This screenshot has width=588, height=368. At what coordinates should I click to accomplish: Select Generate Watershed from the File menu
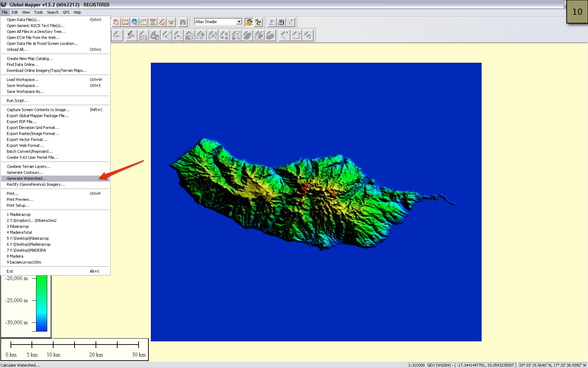point(26,178)
